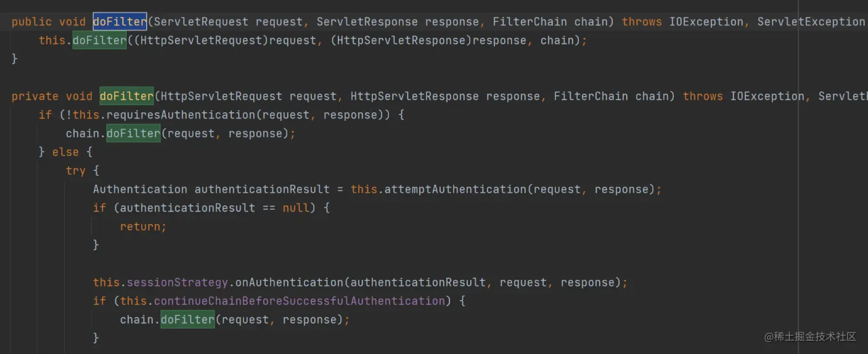
Task: Click chain.doFilter inside the if block
Action: point(133,134)
